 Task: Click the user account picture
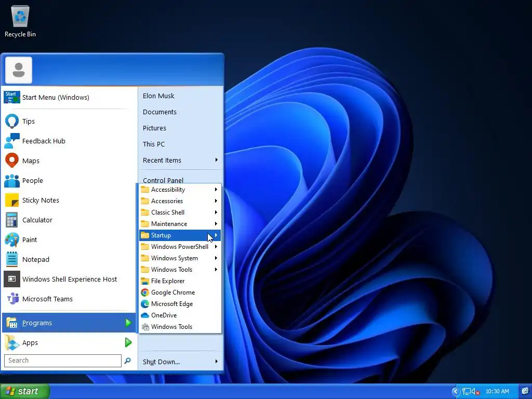[x=19, y=70]
